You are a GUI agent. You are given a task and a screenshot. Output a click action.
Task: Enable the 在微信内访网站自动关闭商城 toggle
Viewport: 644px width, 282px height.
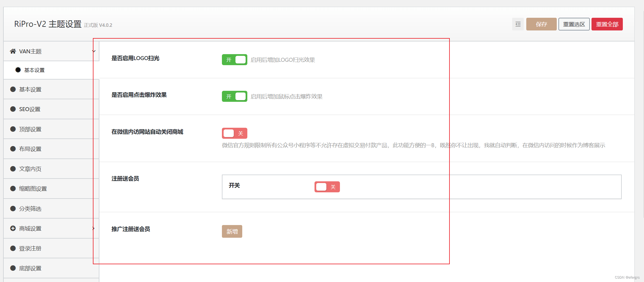click(234, 133)
